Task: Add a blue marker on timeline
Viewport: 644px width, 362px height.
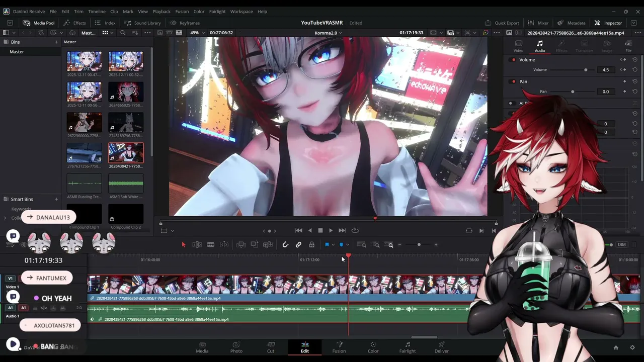Action: [x=341, y=245]
